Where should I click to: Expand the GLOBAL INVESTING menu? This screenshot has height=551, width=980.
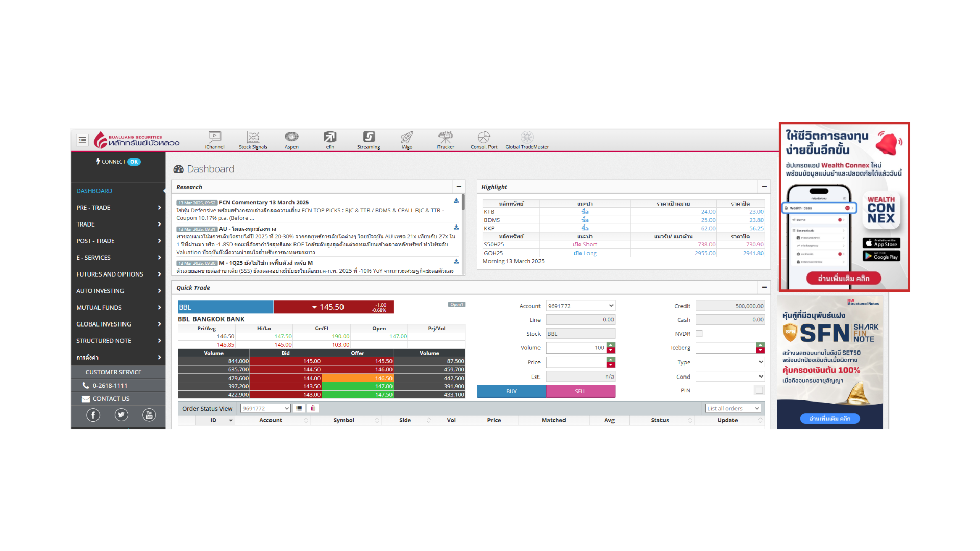click(x=118, y=324)
